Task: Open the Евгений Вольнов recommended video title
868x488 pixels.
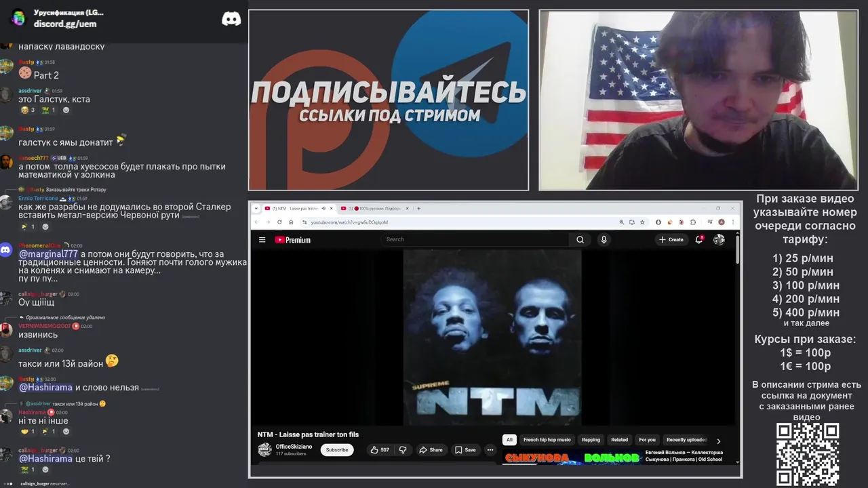Action: [684, 455]
